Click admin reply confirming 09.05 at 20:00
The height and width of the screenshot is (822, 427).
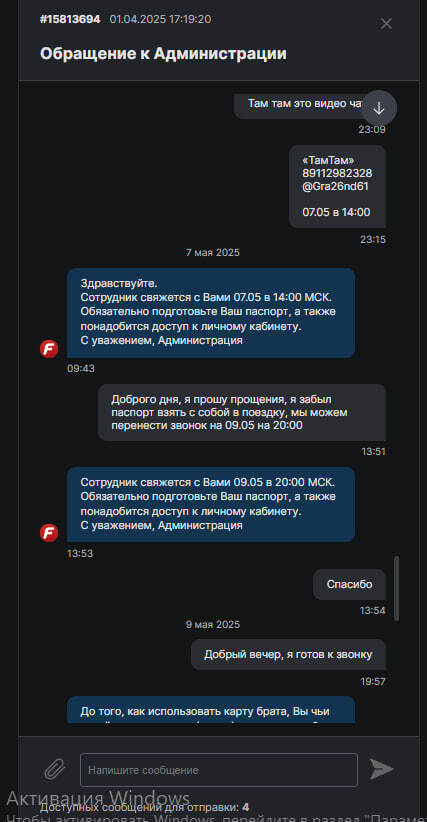pos(211,504)
